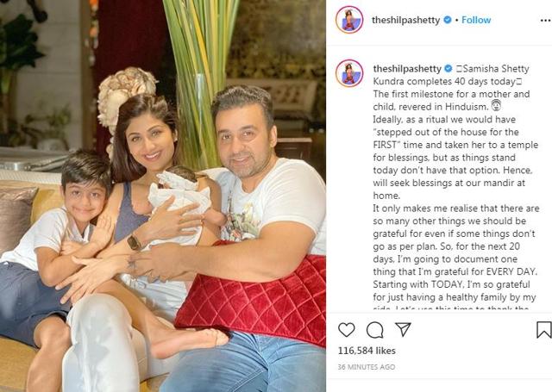Like the post with the heart icon
This screenshot has height=392, width=552.
pyautogui.click(x=347, y=330)
